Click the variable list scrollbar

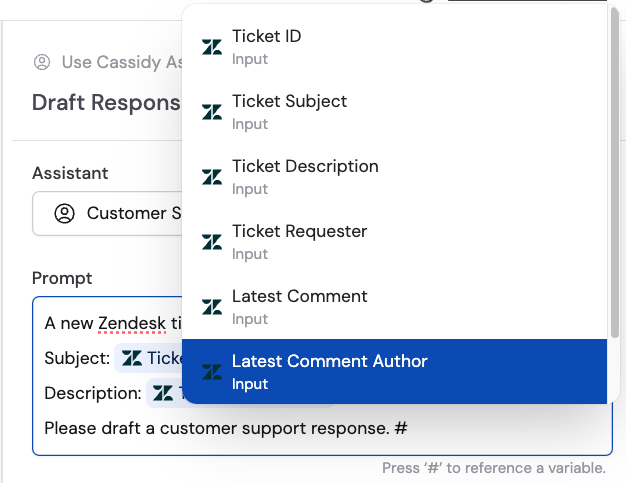pos(614,173)
